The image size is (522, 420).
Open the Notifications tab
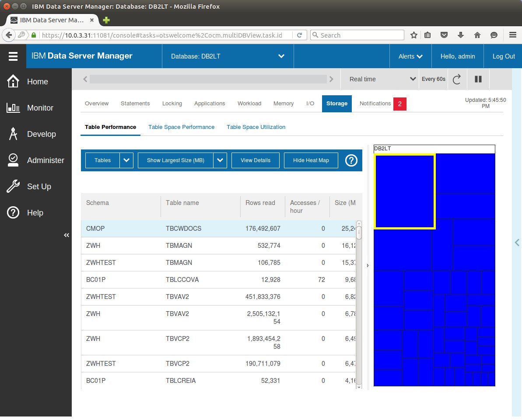pyautogui.click(x=375, y=104)
